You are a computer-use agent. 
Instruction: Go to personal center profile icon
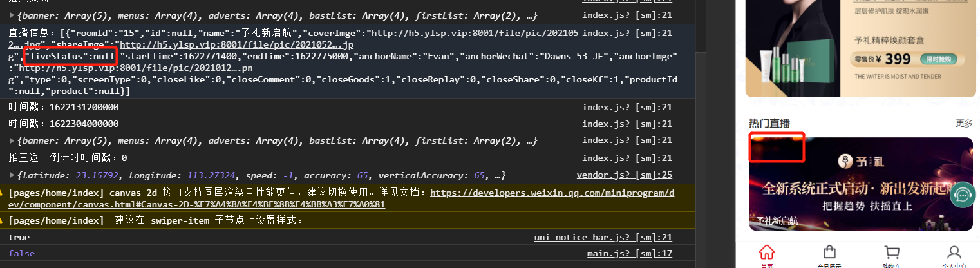[954, 253]
